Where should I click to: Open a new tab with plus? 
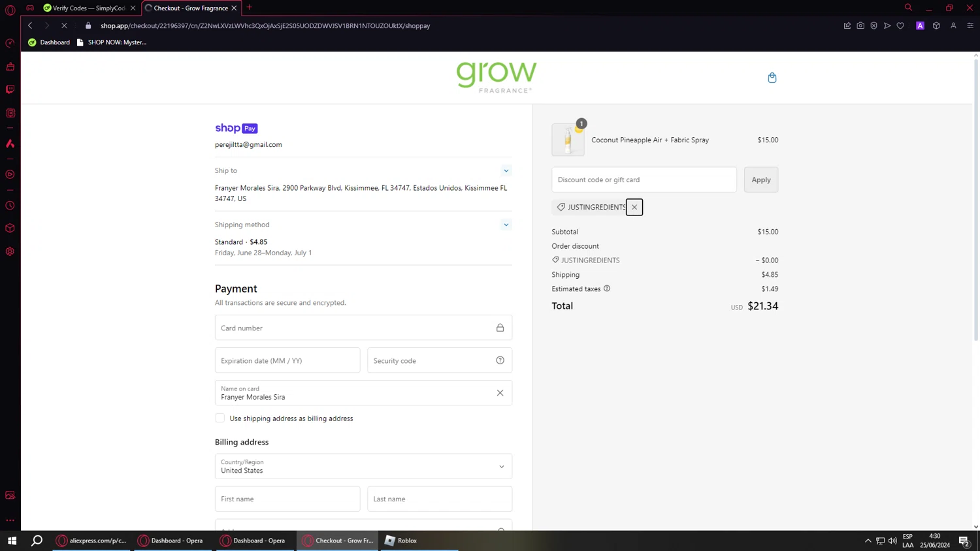(250, 8)
